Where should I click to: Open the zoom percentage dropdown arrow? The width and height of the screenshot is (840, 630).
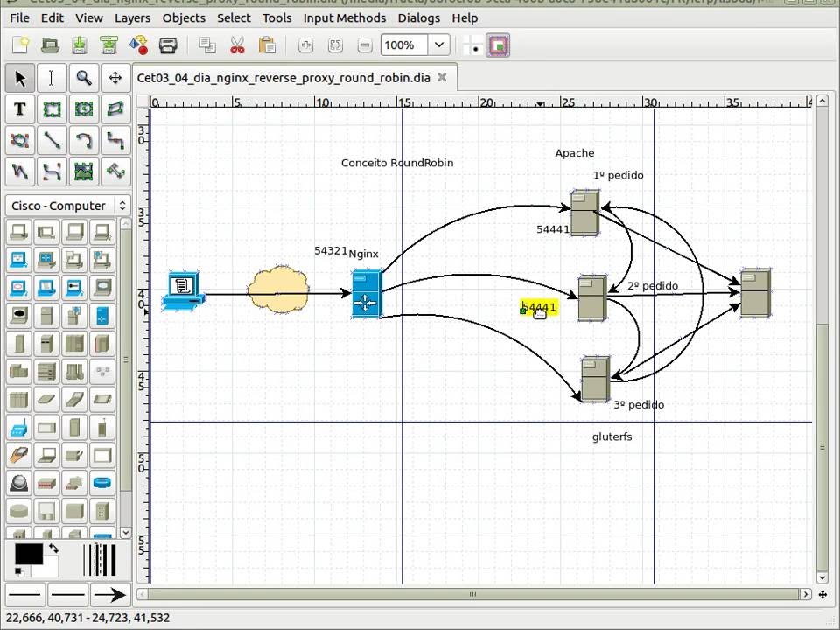[438, 45]
